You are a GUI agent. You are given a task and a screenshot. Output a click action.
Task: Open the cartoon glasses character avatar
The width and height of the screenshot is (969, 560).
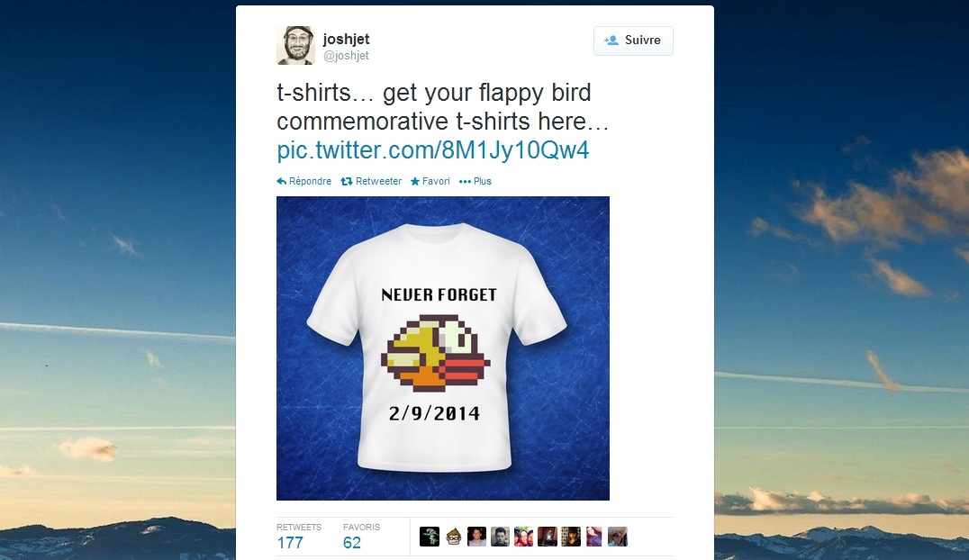tap(453, 537)
